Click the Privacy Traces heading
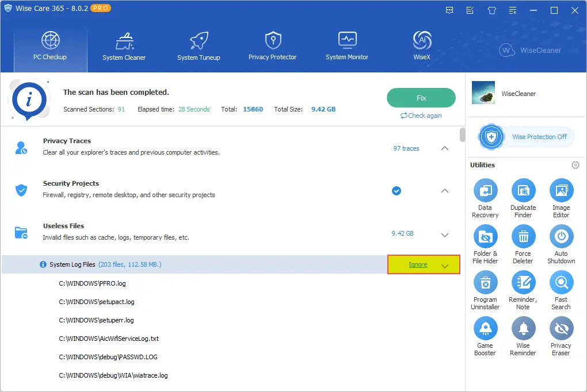 (67, 141)
